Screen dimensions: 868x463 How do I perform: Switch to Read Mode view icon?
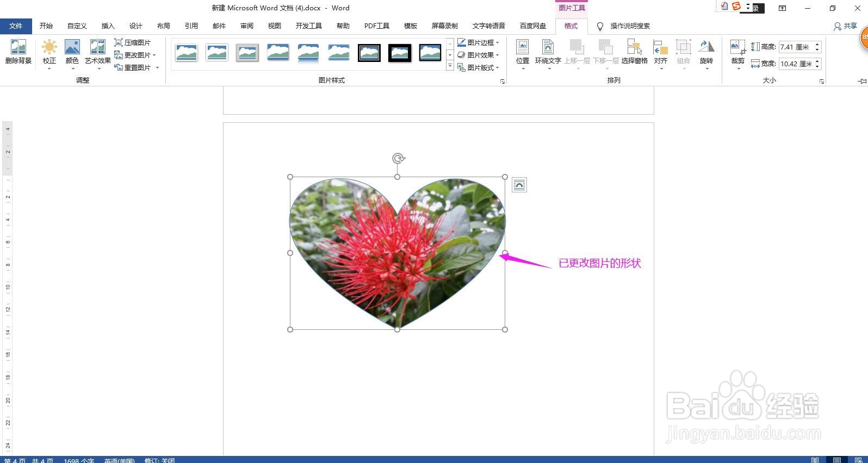(x=815, y=460)
